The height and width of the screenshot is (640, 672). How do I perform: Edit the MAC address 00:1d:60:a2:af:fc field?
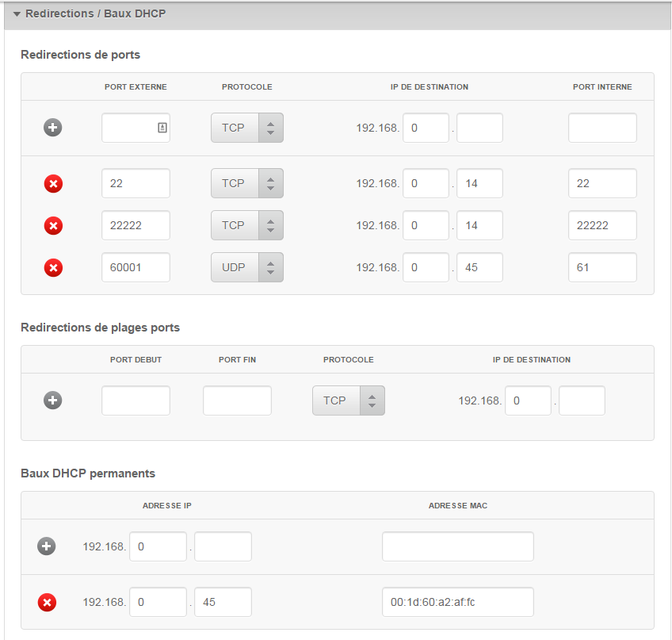457,602
